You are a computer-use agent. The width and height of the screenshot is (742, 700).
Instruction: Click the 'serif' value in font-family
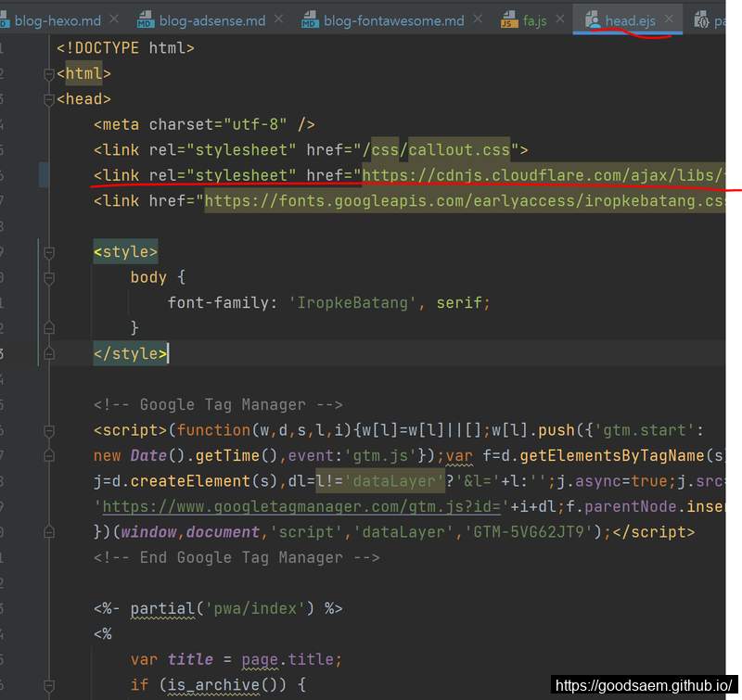click(x=458, y=302)
